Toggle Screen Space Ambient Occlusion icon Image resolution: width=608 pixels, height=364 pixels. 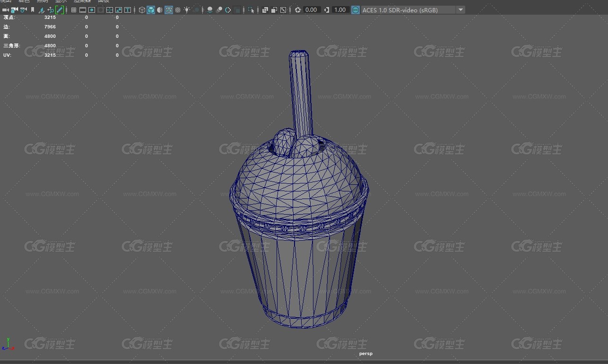point(210,9)
